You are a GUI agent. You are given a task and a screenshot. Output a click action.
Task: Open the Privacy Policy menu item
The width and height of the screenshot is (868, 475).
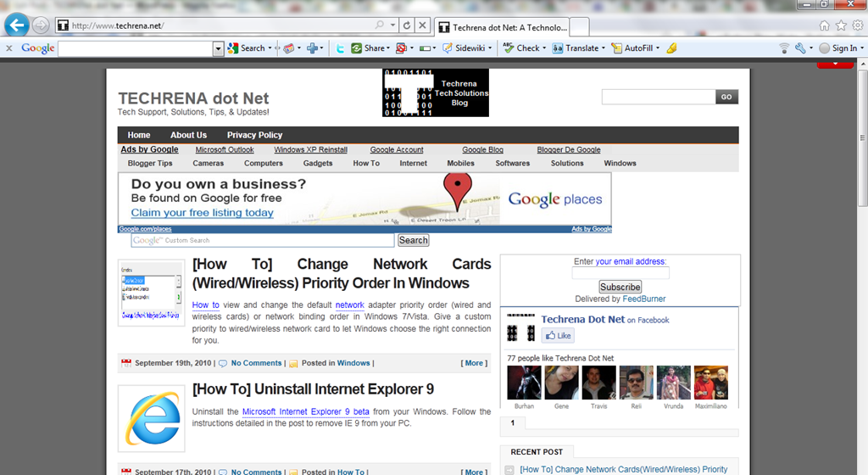(254, 135)
